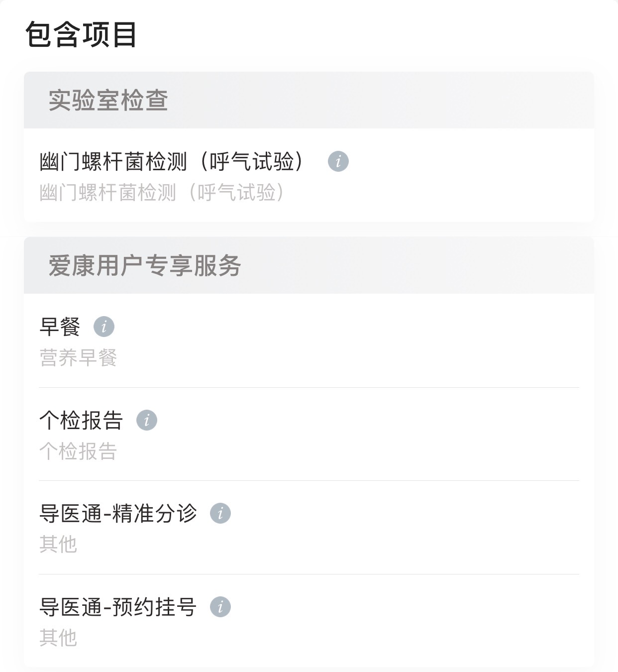The width and height of the screenshot is (618, 672).
Task: Choose the 导医通-预约挂号 item title
Action: (118, 607)
